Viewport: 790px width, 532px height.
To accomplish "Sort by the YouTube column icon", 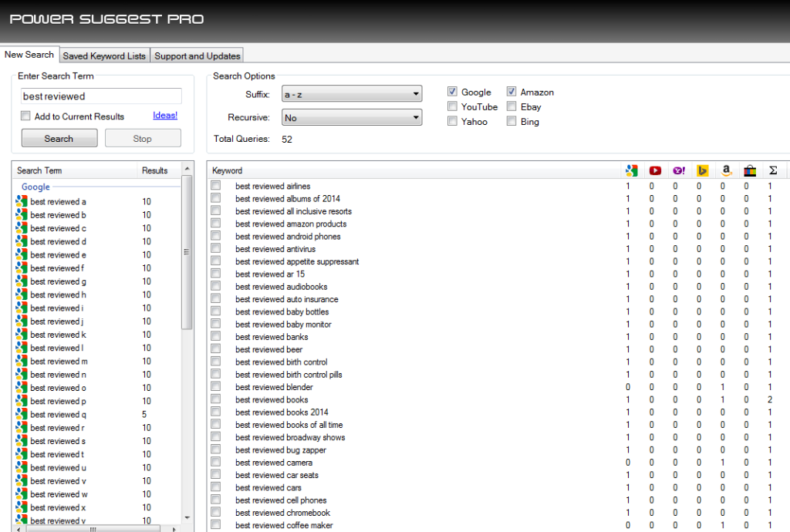I will [x=655, y=170].
